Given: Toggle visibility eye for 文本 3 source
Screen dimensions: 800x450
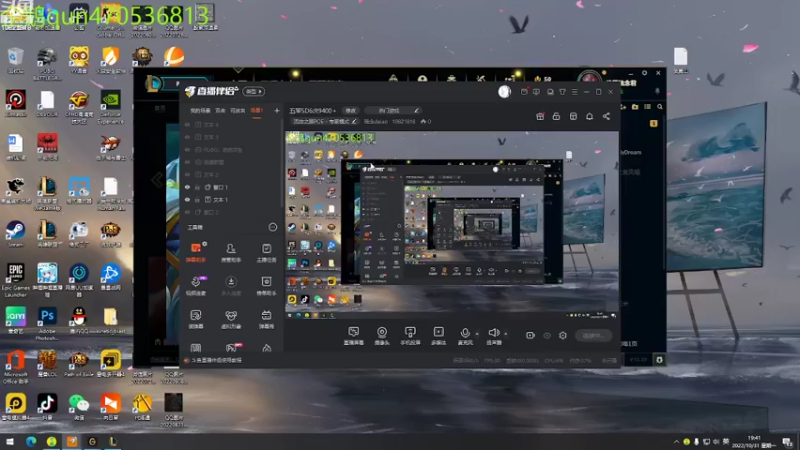Looking at the screenshot, I should click(x=187, y=137).
